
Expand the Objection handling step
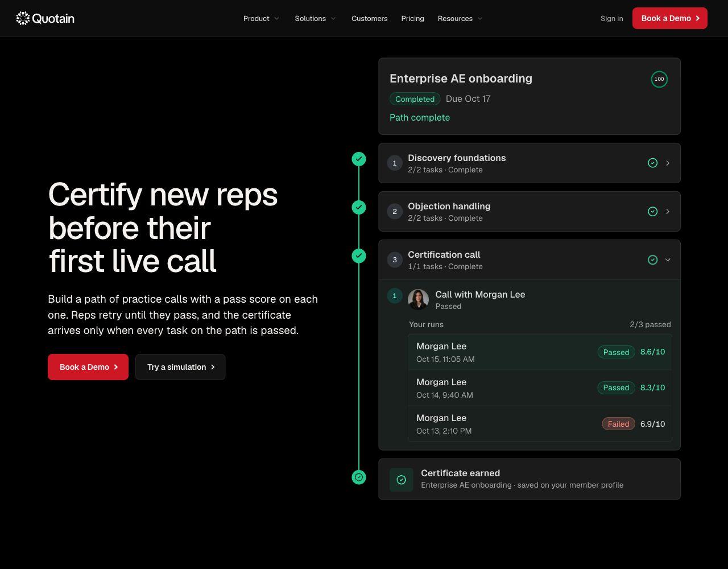668,212
